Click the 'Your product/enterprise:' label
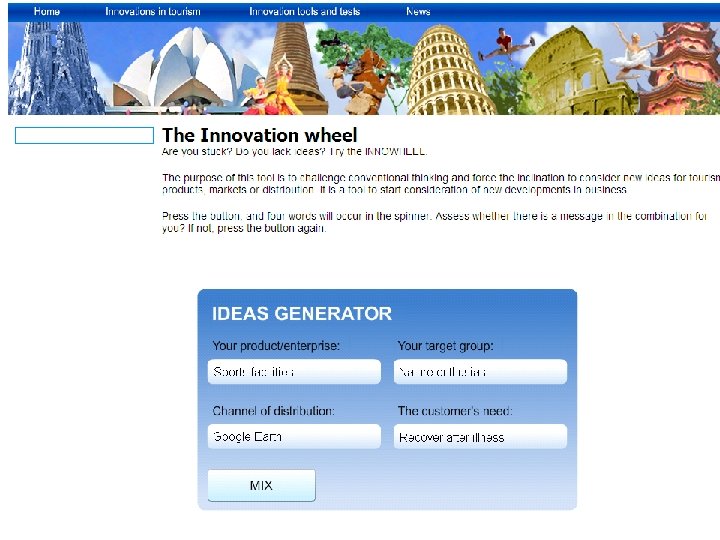The image size is (720, 540). coord(276,346)
